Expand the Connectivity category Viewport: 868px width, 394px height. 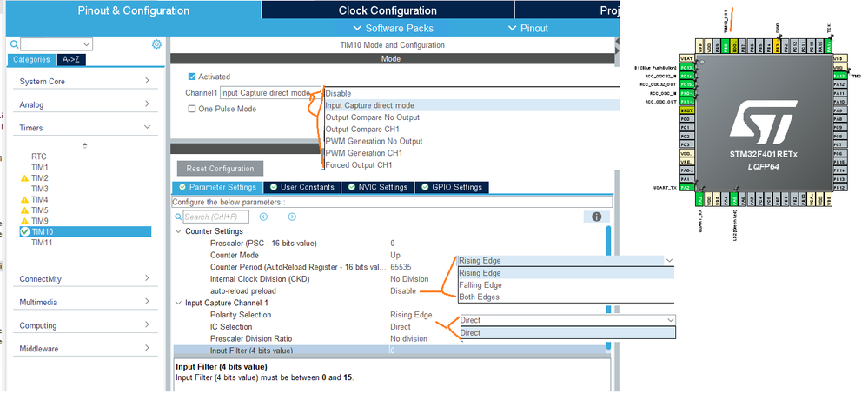(147, 278)
